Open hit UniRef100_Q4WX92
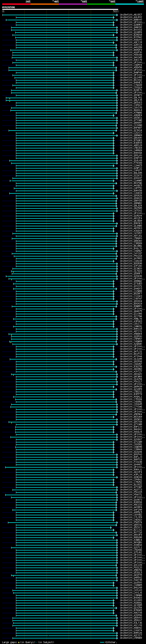 coord(131,27)
